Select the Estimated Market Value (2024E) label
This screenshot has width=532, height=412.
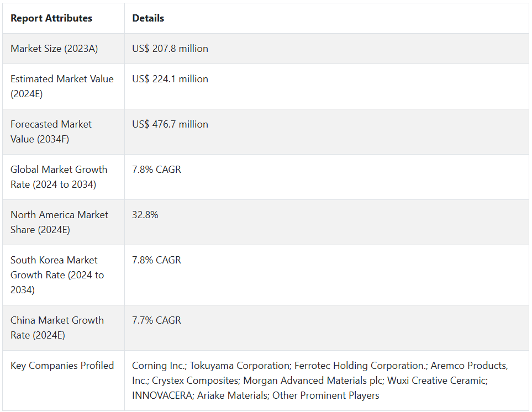click(62, 86)
